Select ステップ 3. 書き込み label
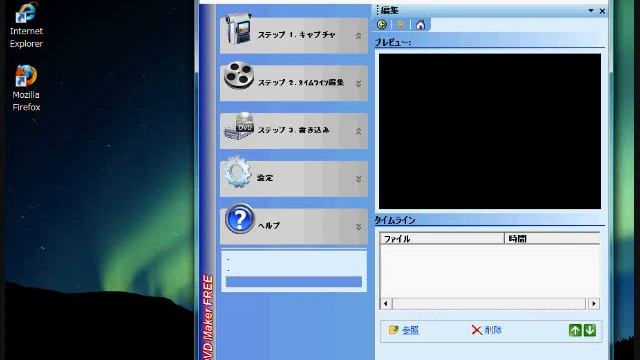Viewport: 640px width, 360px height. click(293, 130)
